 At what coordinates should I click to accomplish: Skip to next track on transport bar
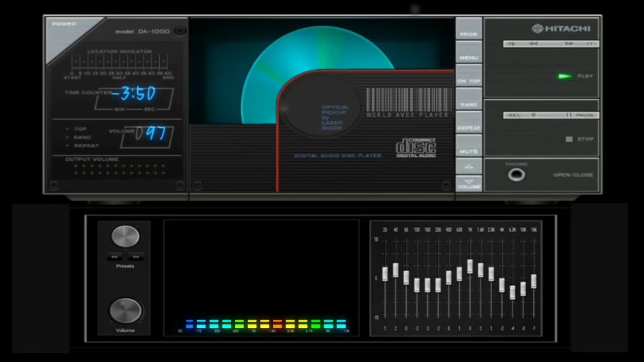click(x=569, y=44)
